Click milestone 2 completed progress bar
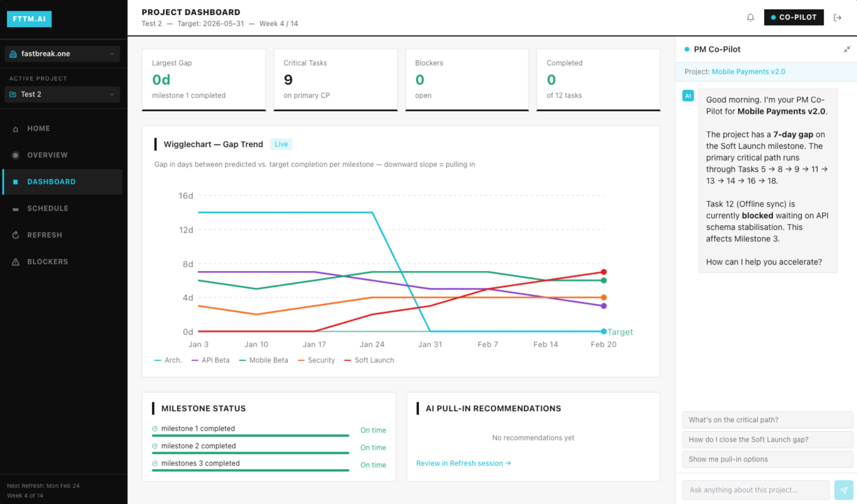 250,453
